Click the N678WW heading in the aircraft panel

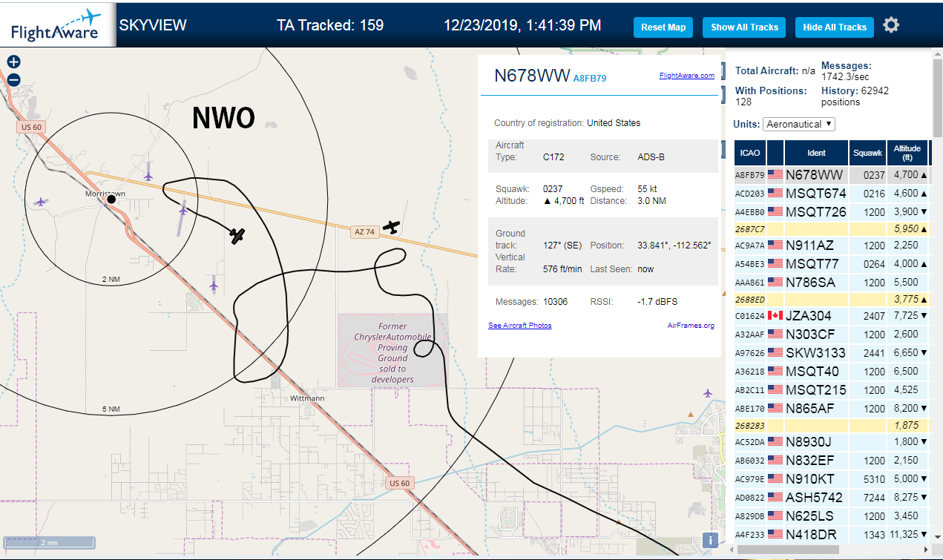[x=532, y=76]
